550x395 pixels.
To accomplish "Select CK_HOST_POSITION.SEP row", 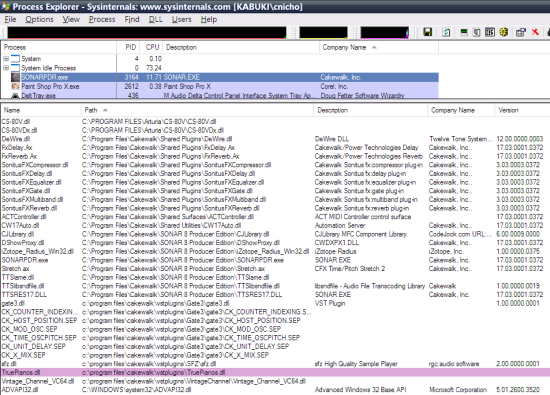I will click(275, 321).
